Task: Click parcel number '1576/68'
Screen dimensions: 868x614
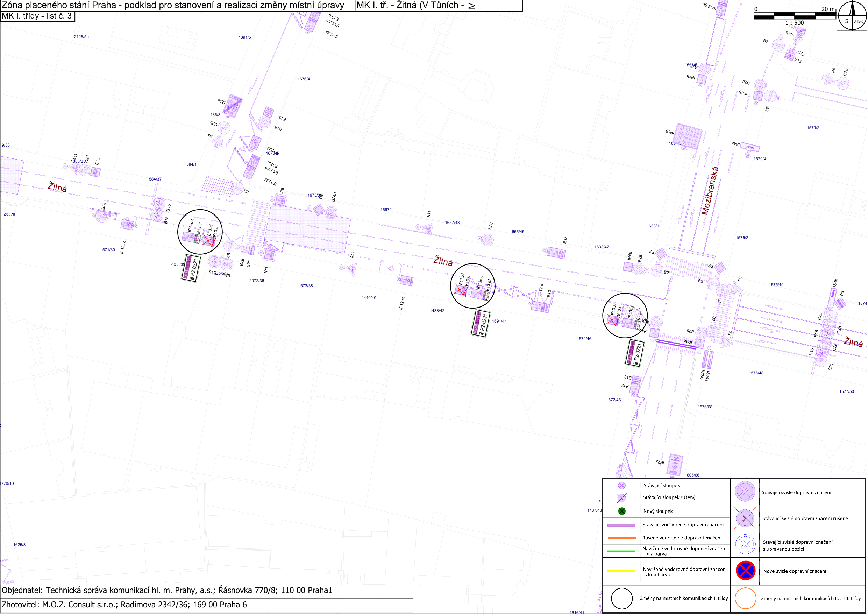Action: click(705, 408)
